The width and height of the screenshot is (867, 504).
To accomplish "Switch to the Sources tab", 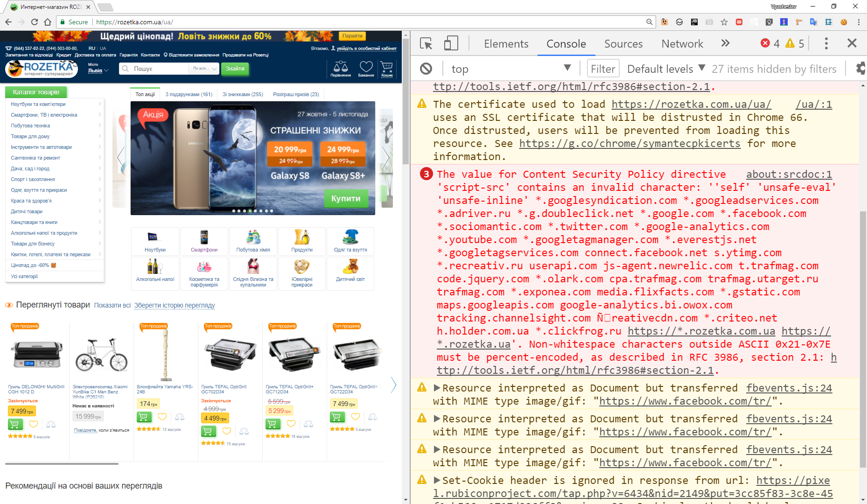I will pos(623,44).
